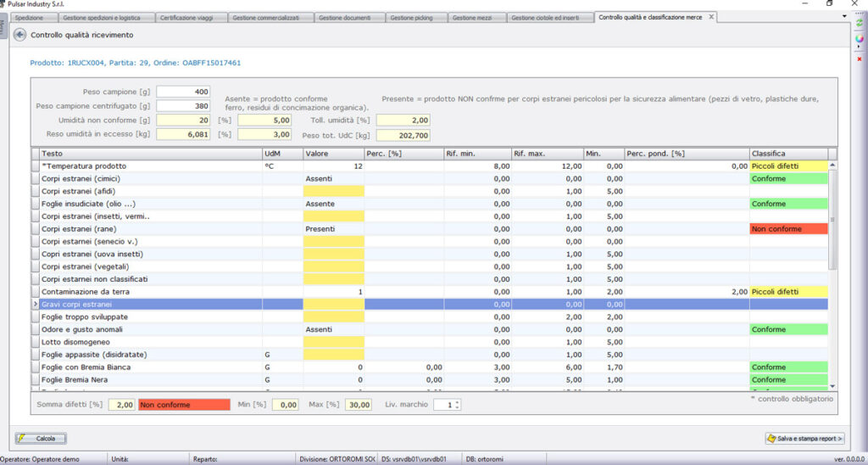Screen dimensions: 868x465
Task: Click the Corpi estarnei non classificati row
Action: [x=430, y=279]
